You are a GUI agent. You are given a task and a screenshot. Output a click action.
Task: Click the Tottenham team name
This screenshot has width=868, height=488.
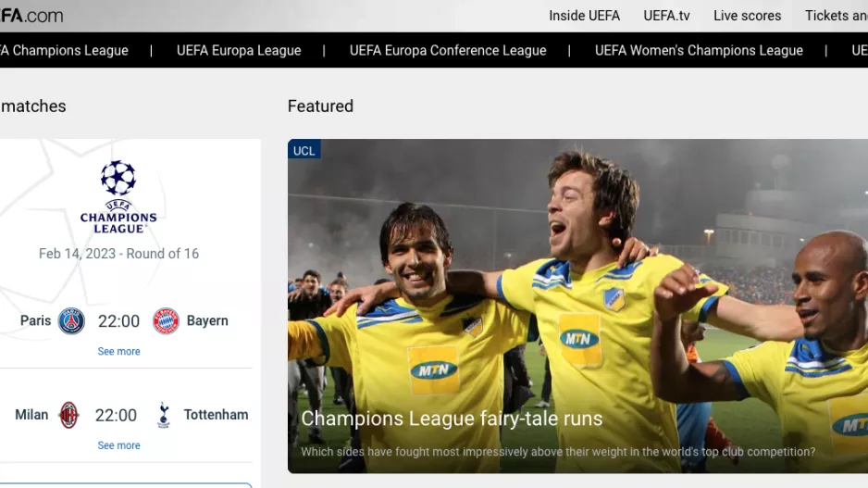[x=216, y=415]
